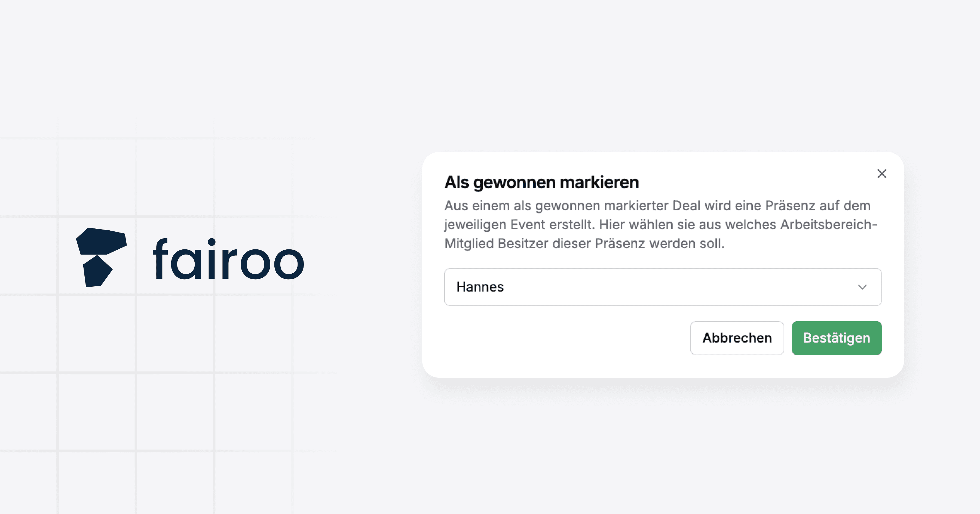Select the currently chosen member Hannes
The height and width of the screenshot is (514, 980).
point(480,287)
